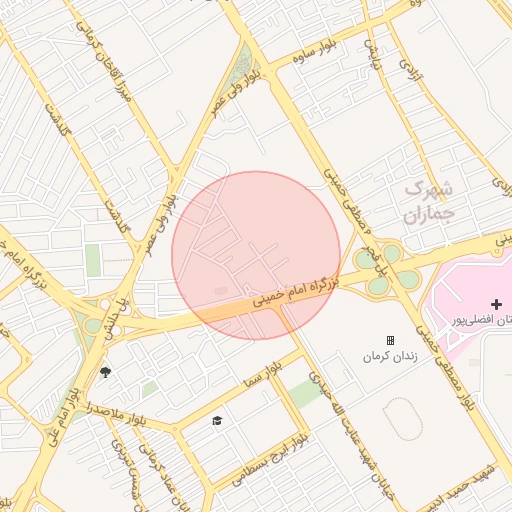Click the hospital cross icon
The height and width of the screenshot is (512, 512).
pyautogui.click(x=496, y=304)
